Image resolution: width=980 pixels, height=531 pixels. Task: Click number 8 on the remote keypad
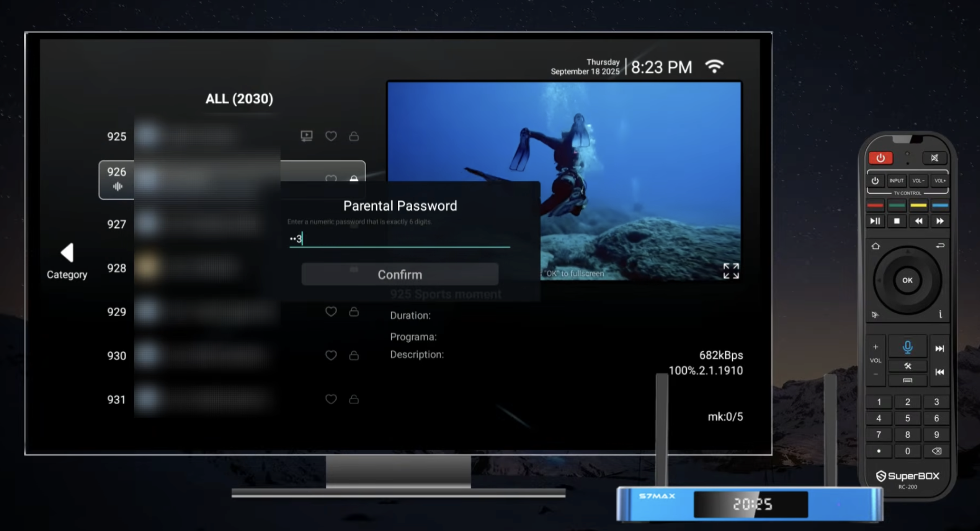click(907, 435)
